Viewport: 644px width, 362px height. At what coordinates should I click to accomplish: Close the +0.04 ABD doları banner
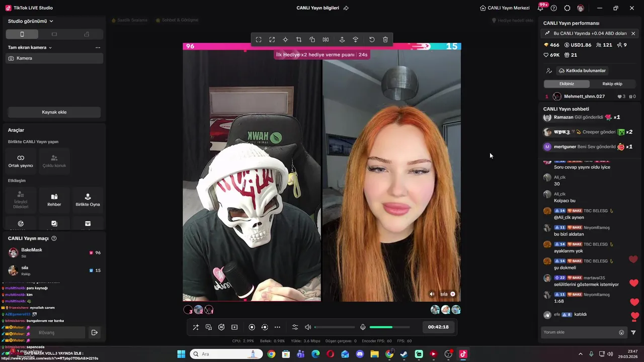633,33
